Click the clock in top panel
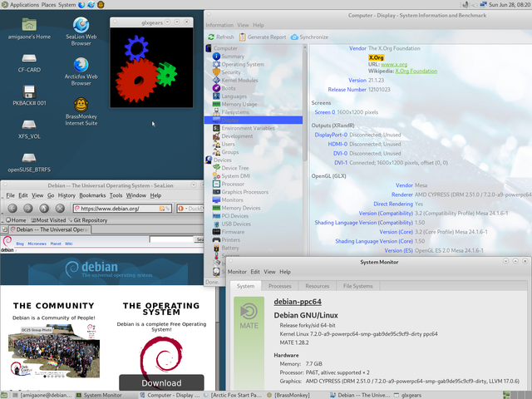Image resolution: width=532 pixels, height=399 pixels. click(510, 5)
